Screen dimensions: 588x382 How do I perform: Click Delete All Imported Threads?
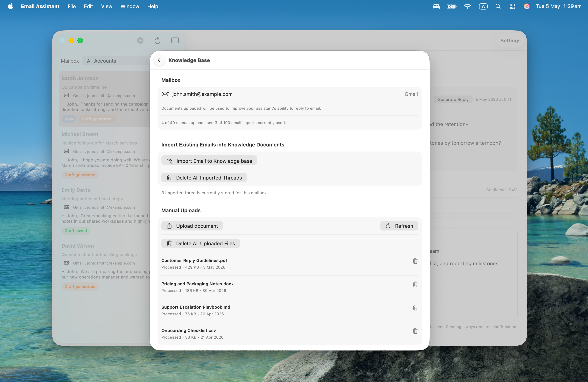(204, 178)
